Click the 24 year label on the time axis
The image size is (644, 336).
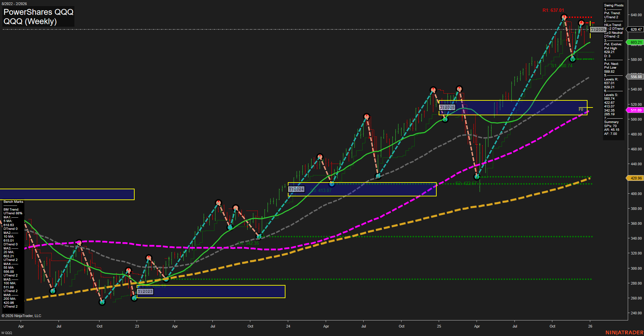tap(288, 326)
